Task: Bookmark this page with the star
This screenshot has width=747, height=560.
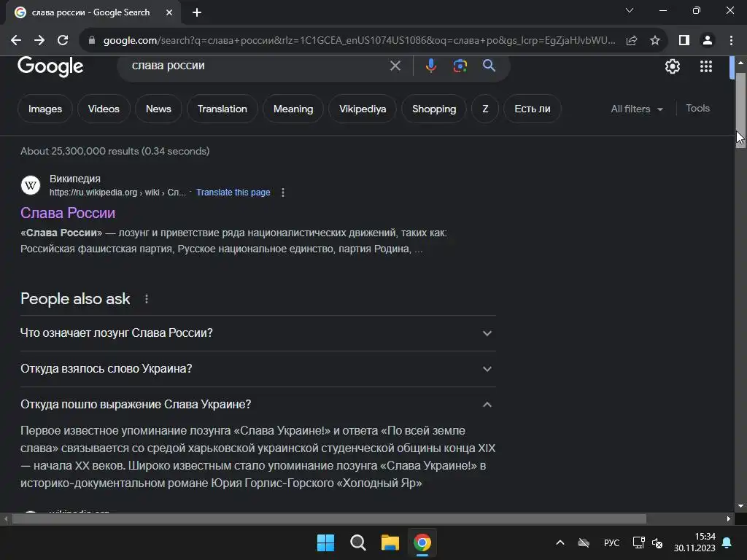Action: (655, 41)
